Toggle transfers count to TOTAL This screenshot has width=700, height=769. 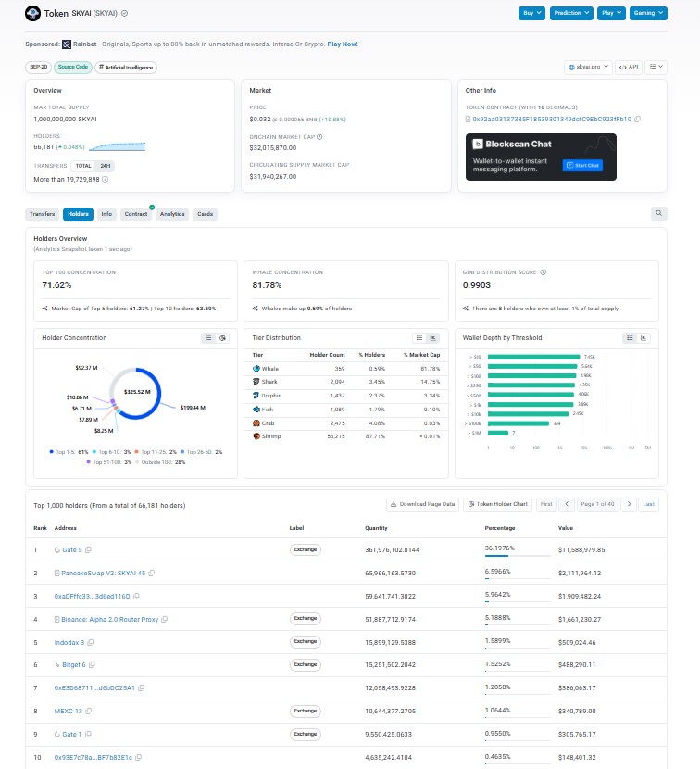(x=83, y=166)
